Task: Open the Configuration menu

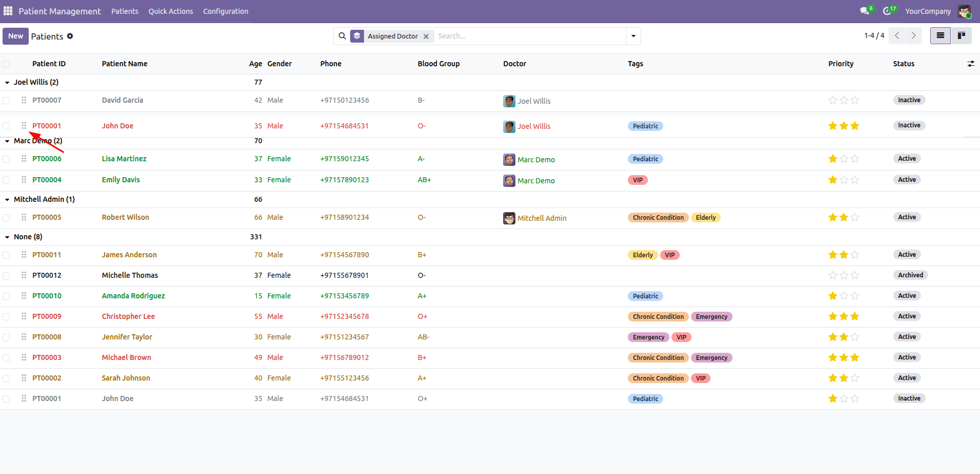Action: [x=225, y=11]
